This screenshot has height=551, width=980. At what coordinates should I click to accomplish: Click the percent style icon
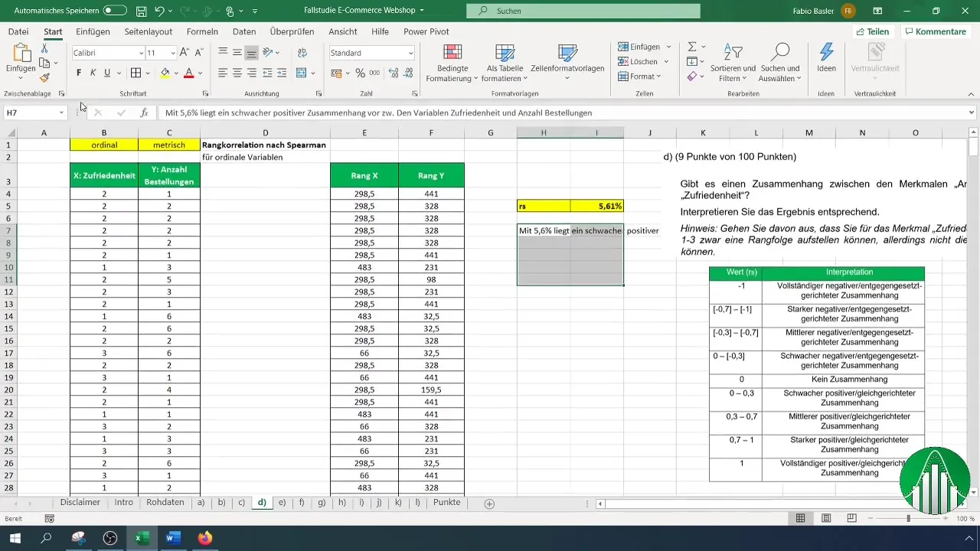coord(360,73)
